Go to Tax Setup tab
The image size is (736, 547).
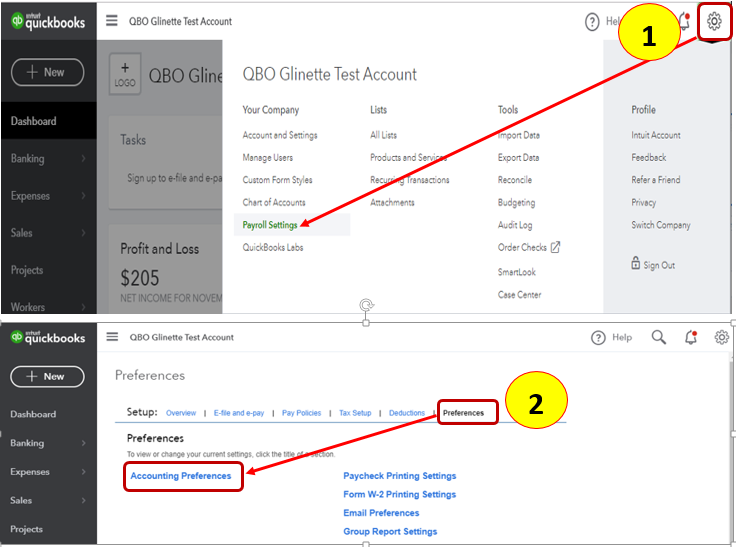(x=355, y=413)
